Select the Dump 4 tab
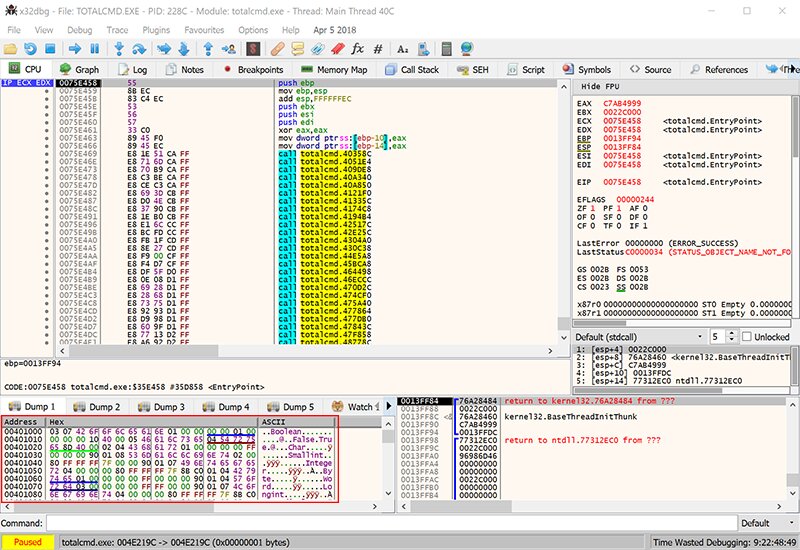Screen dimensions: 800x550 tap(226, 407)
